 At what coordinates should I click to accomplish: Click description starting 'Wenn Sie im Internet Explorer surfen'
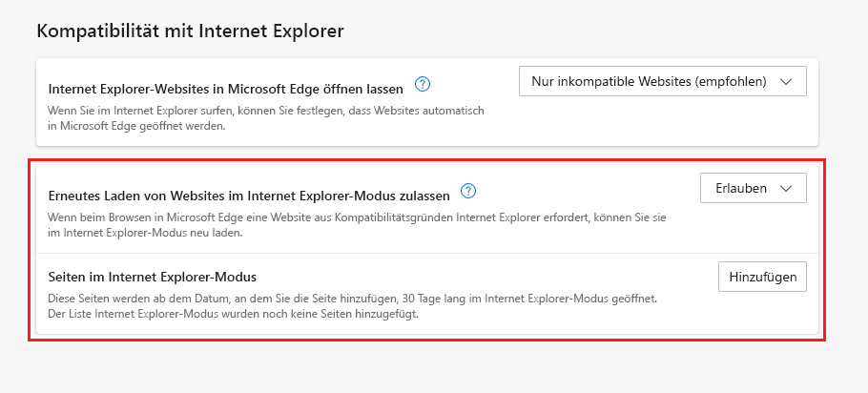(265, 111)
